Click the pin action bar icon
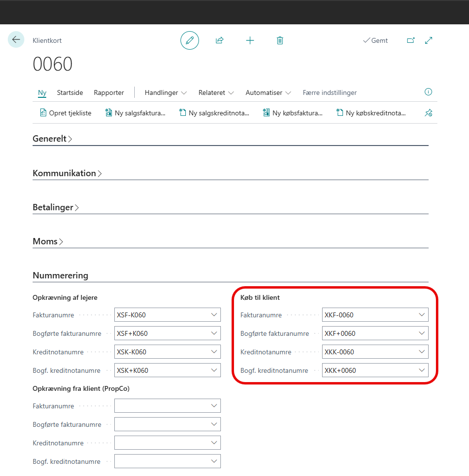Viewport: 469px width, 476px height. (x=428, y=113)
